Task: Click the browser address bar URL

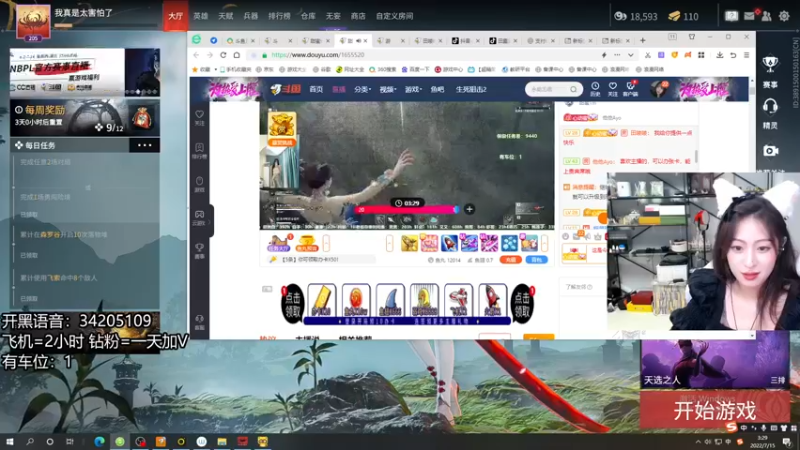Action: 318,55
